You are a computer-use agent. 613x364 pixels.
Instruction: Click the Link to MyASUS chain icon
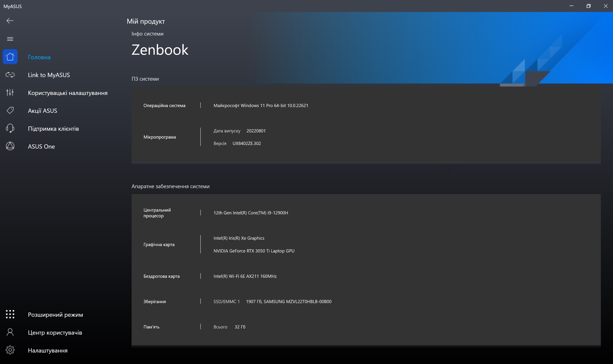coord(10,75)
